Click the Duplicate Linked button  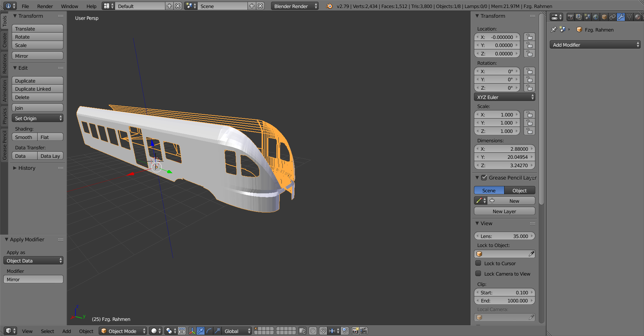click(x=37, y=89)
